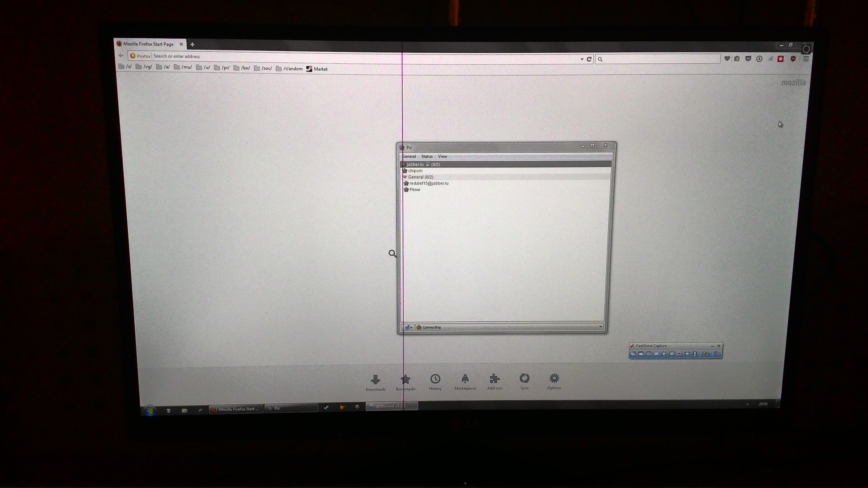Viewport: 868px width, 488px height.
Task: Start FastStone screen recorder tool
Action: [x=695, y=354]
